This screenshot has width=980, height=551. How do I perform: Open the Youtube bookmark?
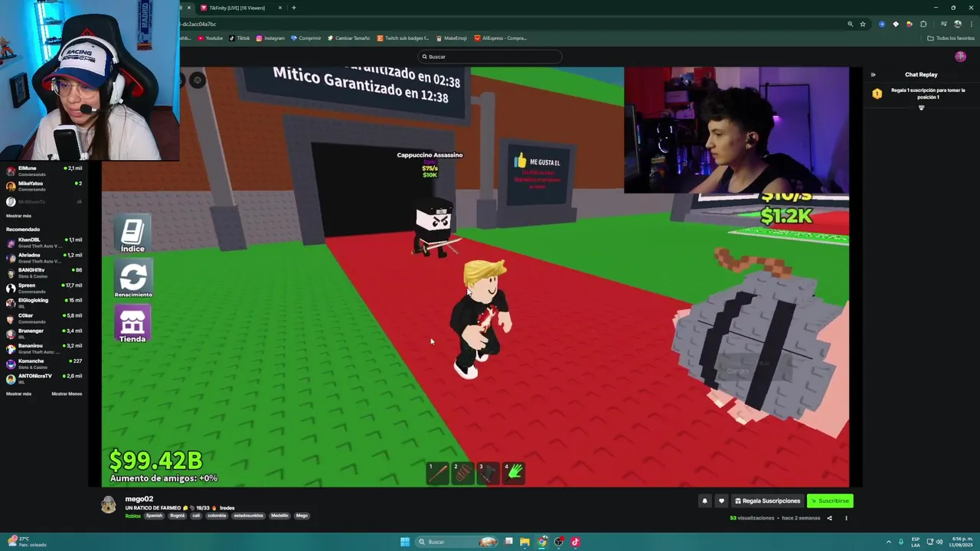coord(210,38)
